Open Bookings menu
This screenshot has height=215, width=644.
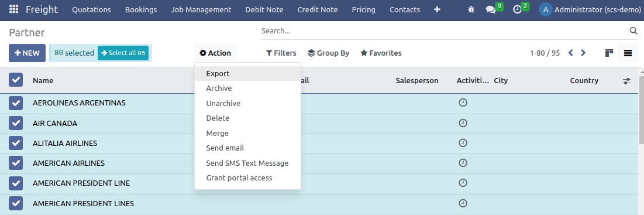coord(141,9)
